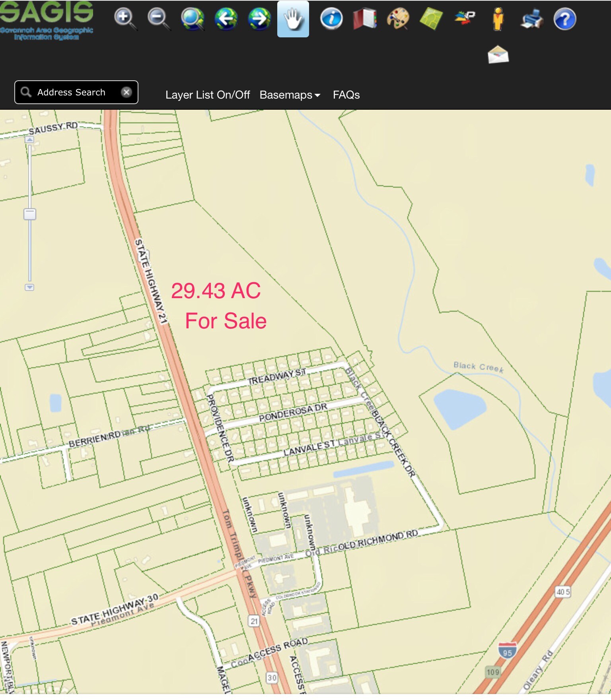This screenshot has height=700, width=611.
Task: Select the identify info tool
Action: (x=331, y=19)
